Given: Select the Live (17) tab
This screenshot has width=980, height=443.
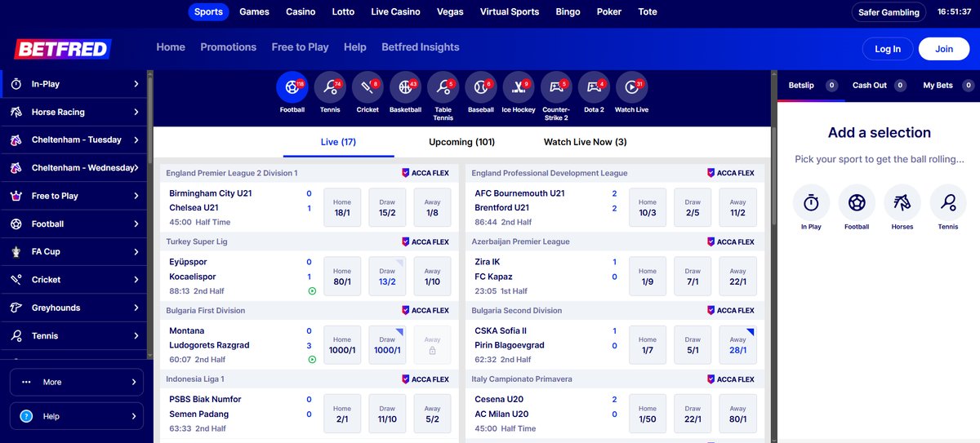Looking at the screenshot, I should (x=338, y=142).
